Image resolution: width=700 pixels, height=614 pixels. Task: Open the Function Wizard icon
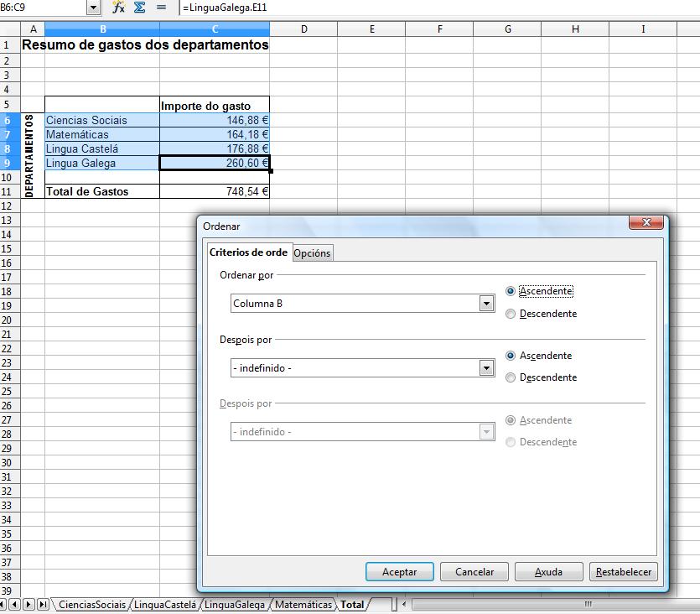[118, 8]
